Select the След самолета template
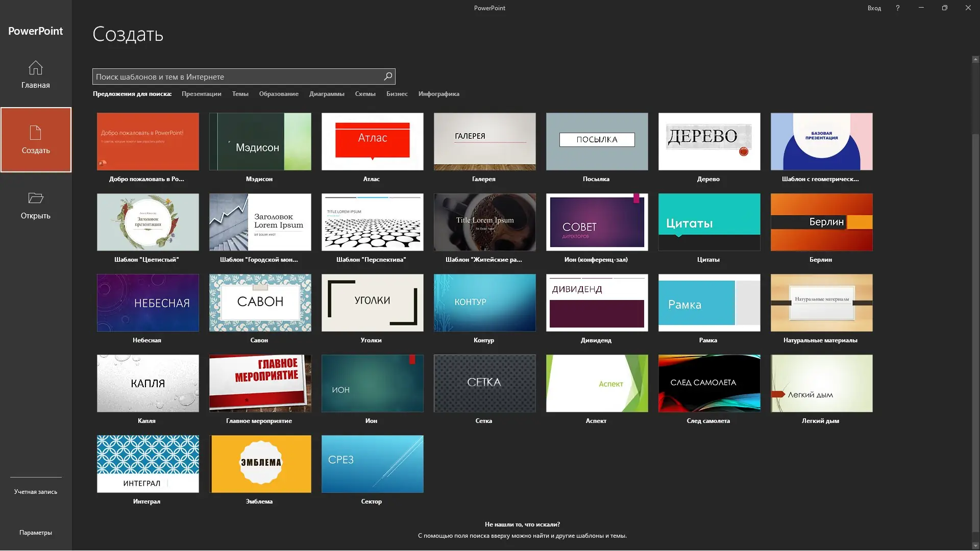This screenshot has height=551, width=980. 709,384
